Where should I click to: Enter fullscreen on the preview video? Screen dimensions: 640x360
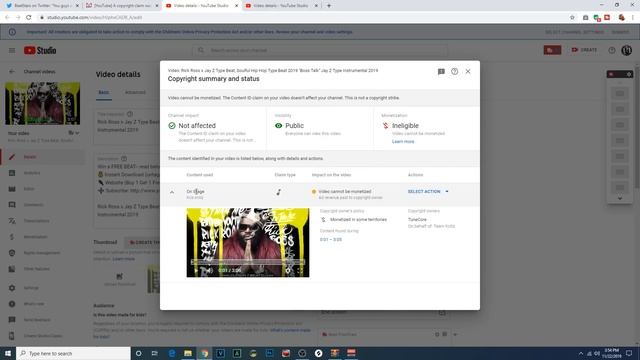tap(300, 270)
